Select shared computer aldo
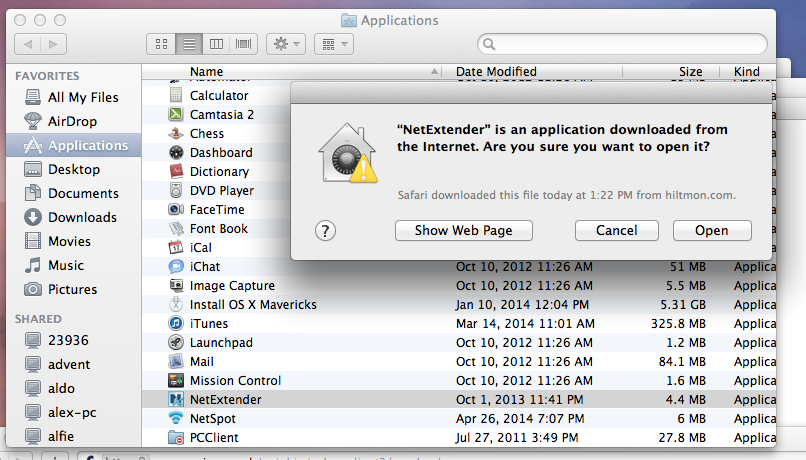Viewport: 806px width, 460px height. point(74,388)
